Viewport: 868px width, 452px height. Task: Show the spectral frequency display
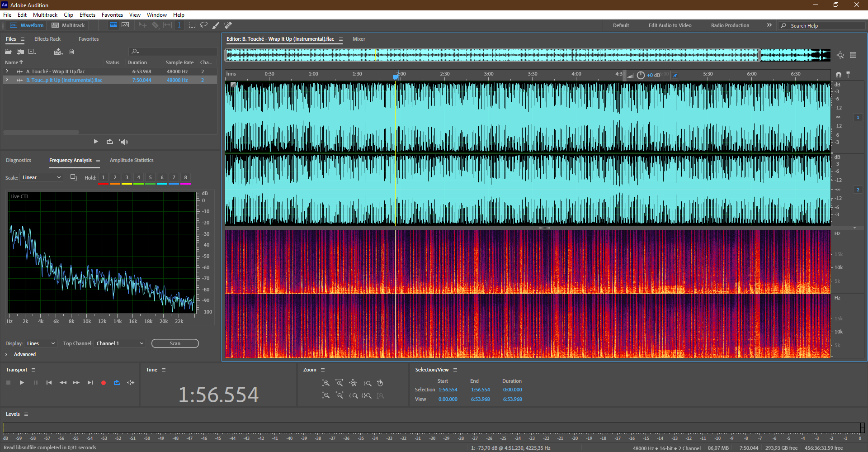113,25
